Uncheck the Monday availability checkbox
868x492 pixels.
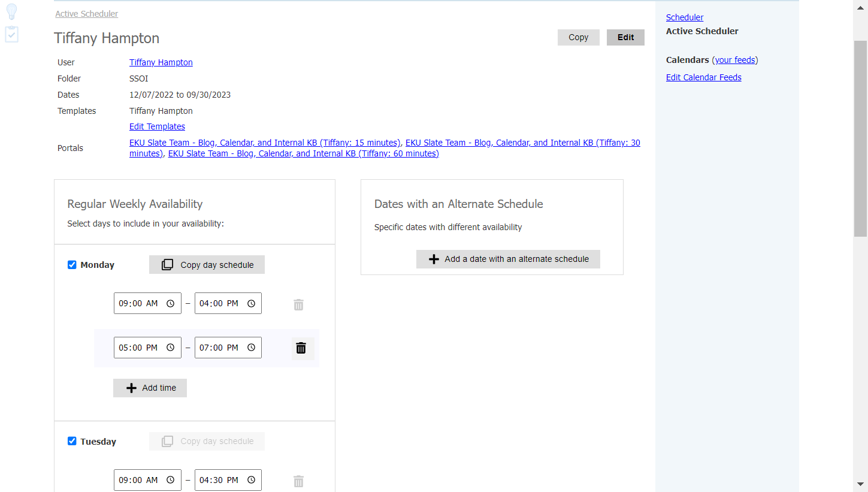pyautogui.click(x=72, y=265)
